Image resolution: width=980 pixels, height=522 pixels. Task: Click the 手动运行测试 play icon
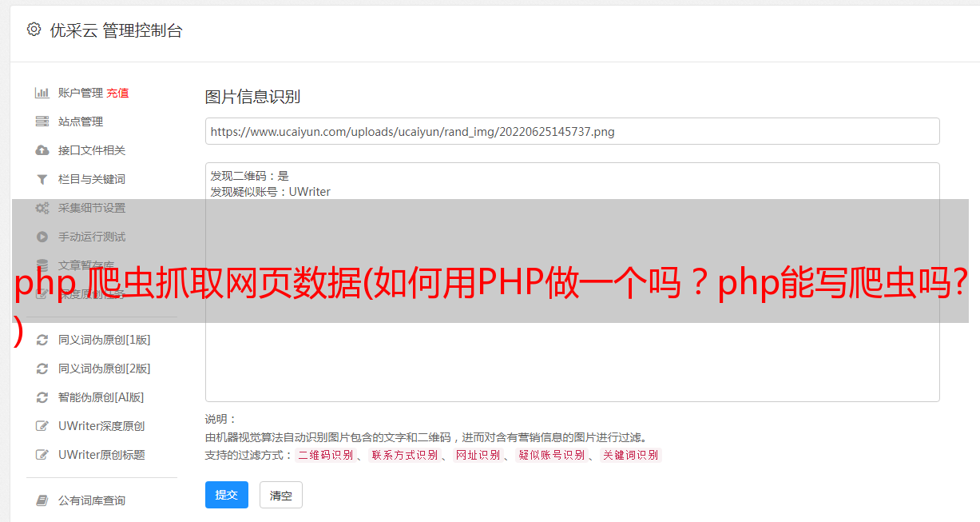42,237
